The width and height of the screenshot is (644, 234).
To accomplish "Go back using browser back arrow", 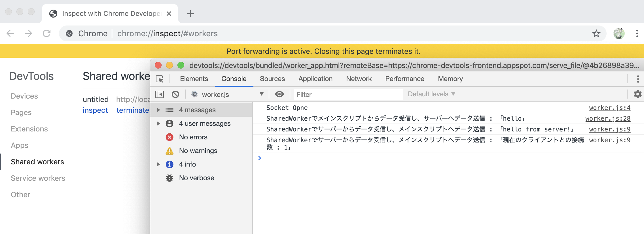I will [10, 33].
